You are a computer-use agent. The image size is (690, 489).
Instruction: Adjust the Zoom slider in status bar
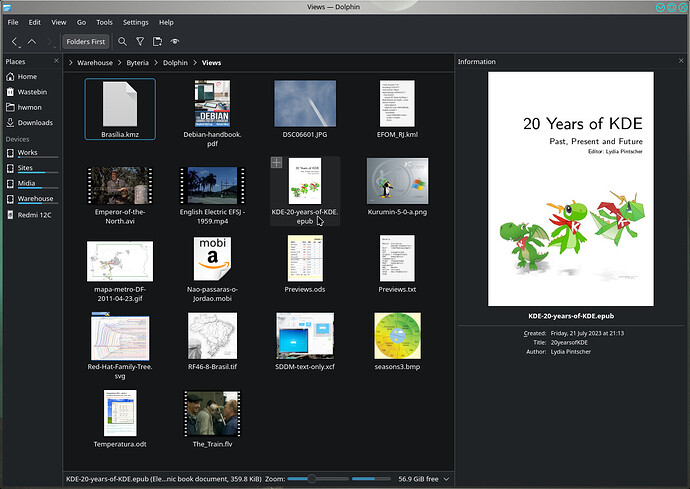(312, 479)
